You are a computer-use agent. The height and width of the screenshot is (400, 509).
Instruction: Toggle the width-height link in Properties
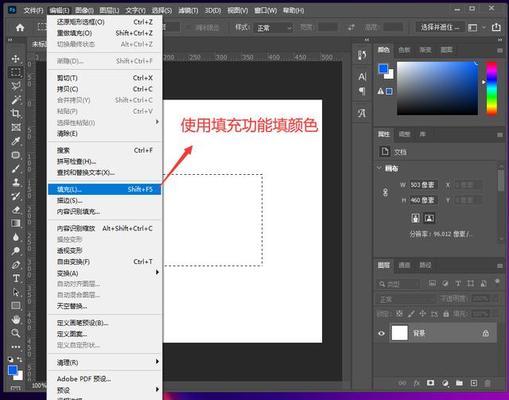coord(385,192)
